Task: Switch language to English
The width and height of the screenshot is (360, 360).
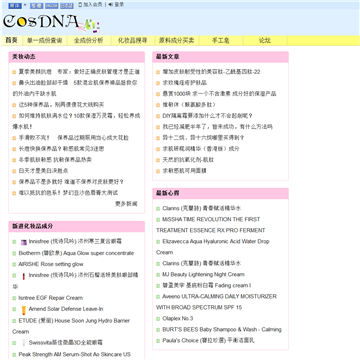Action: [x=51, y=6]
